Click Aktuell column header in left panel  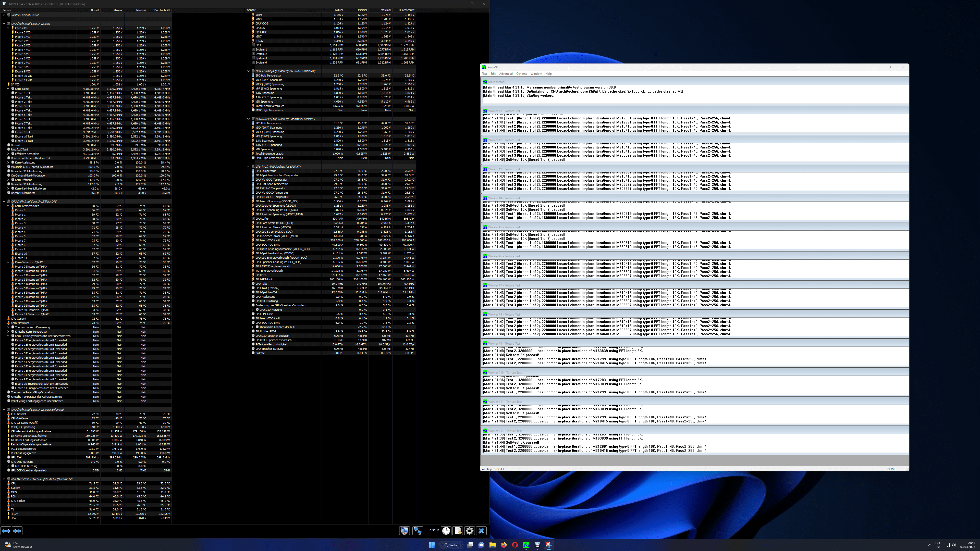89,10
